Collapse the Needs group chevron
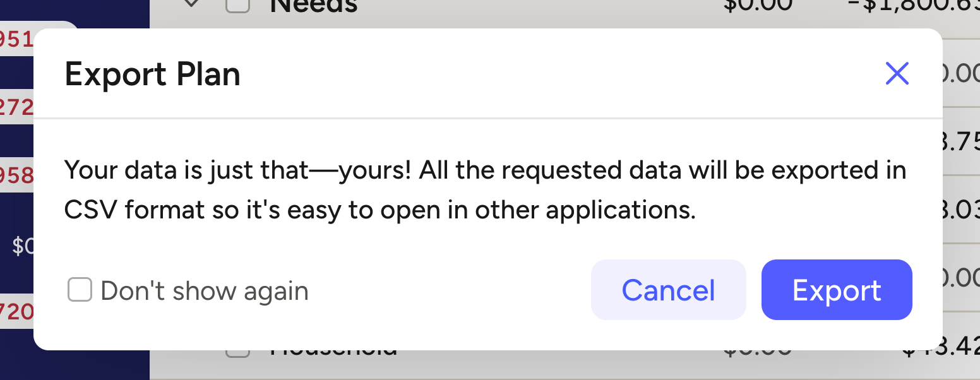Image resolution: width=980 pixels, height=380 pixels. pyautogui.click(x=192, y=5)
